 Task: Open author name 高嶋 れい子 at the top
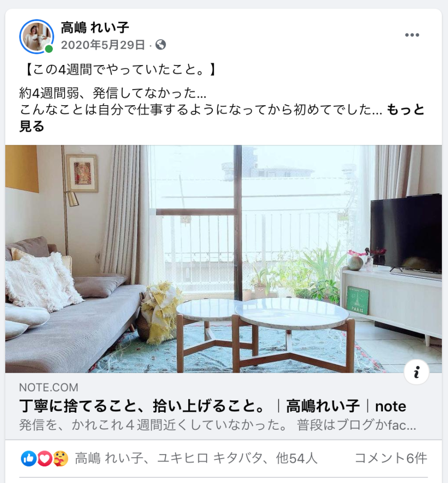pos(94,28)
